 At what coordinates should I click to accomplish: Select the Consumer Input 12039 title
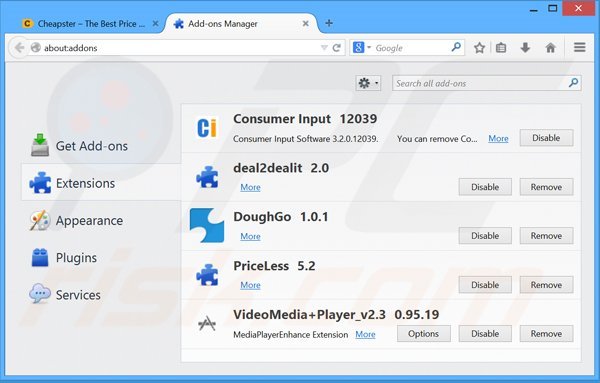click(x=305, y=119)
